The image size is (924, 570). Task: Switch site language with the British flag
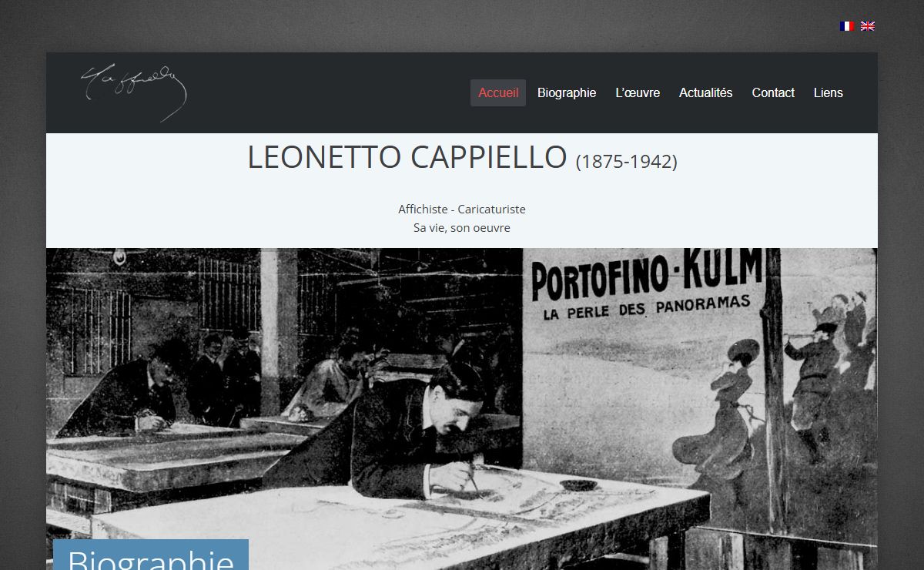[x=868, y=26]
